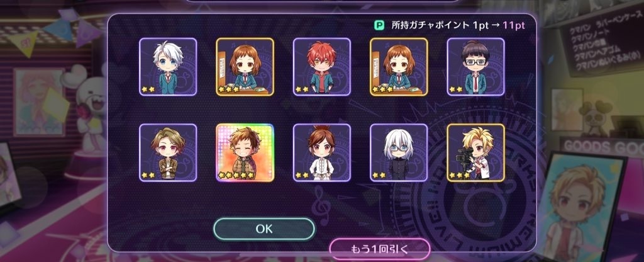Image resolution: width=644 pixels, height=262 pixels.
Task: Select the silver-haired boy in black uniform card
Action: [x=399, y=152]
